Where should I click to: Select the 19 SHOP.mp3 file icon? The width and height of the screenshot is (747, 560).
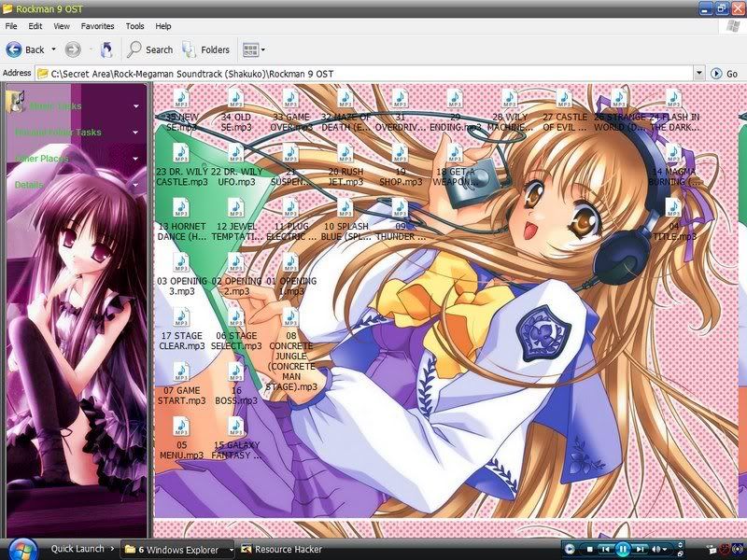pyautogui.click(x=401, y=153)
